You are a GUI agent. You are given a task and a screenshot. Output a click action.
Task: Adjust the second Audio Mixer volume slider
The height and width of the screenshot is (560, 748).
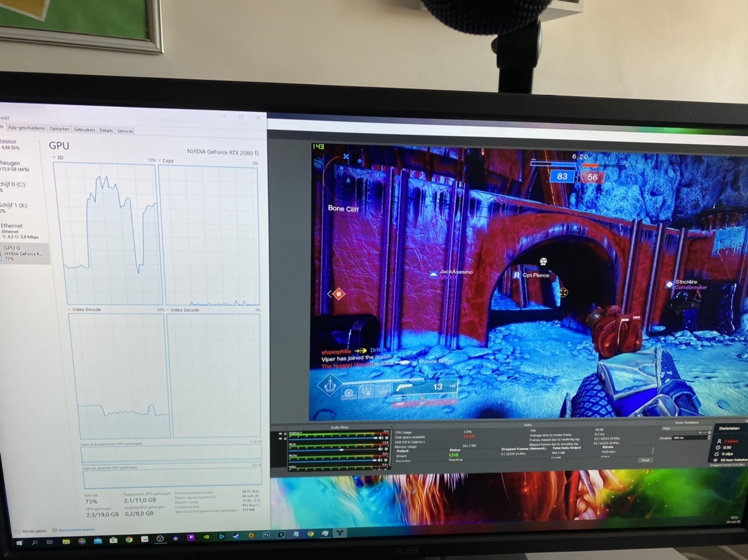pyautogui.click(x=333, y=450)
